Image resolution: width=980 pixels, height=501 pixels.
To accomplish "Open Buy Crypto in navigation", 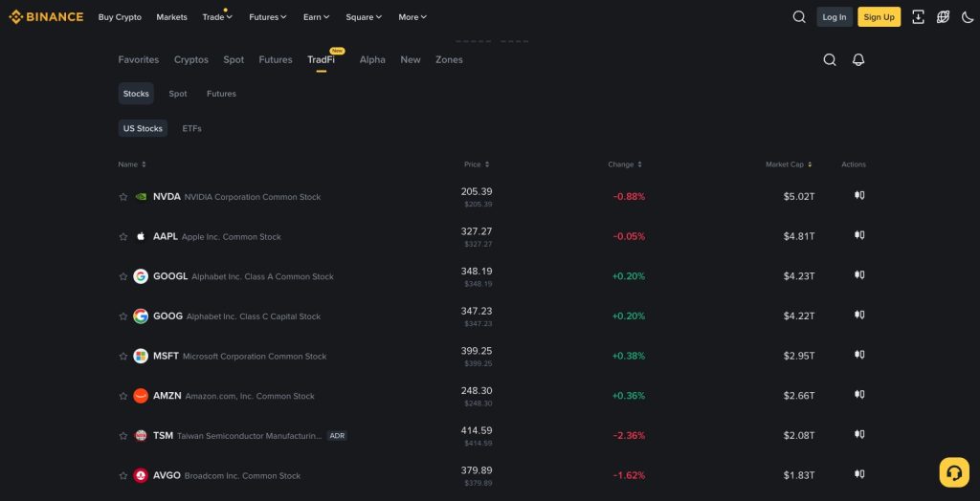I will pos(120,17).
